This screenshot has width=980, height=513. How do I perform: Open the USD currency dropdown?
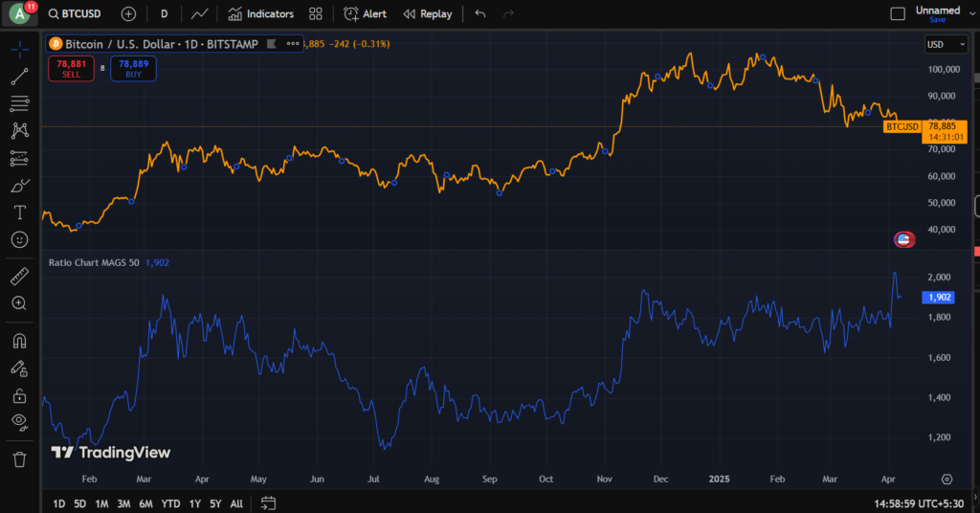(x=946, y=44)
